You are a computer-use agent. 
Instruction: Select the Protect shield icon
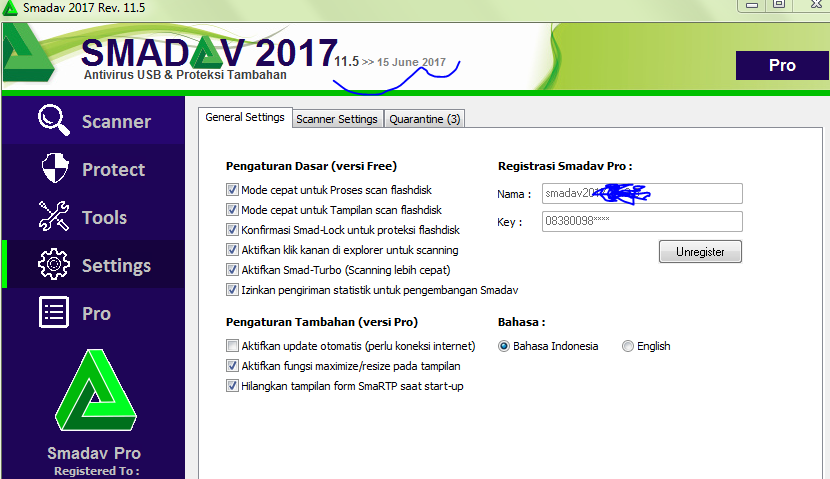tap(55, 168)
